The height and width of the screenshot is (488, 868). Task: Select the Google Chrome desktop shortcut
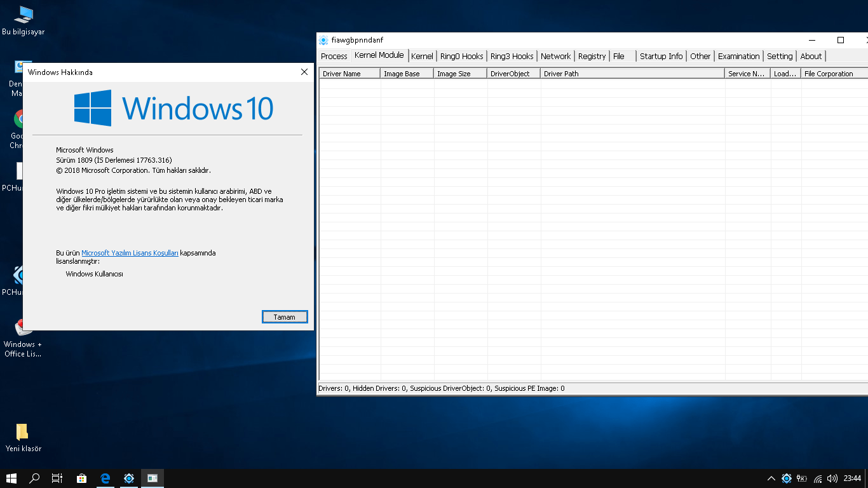click(18, 130)
